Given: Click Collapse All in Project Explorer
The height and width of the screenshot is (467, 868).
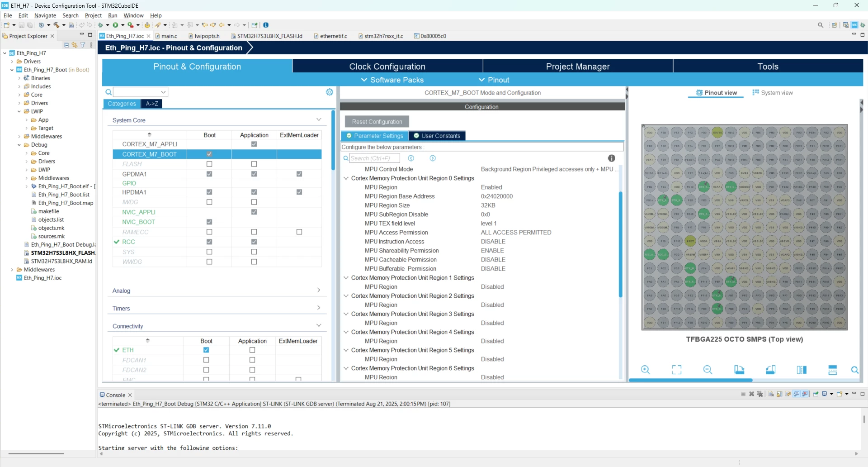Looking at the screenshot, I should tap(66, 45).
